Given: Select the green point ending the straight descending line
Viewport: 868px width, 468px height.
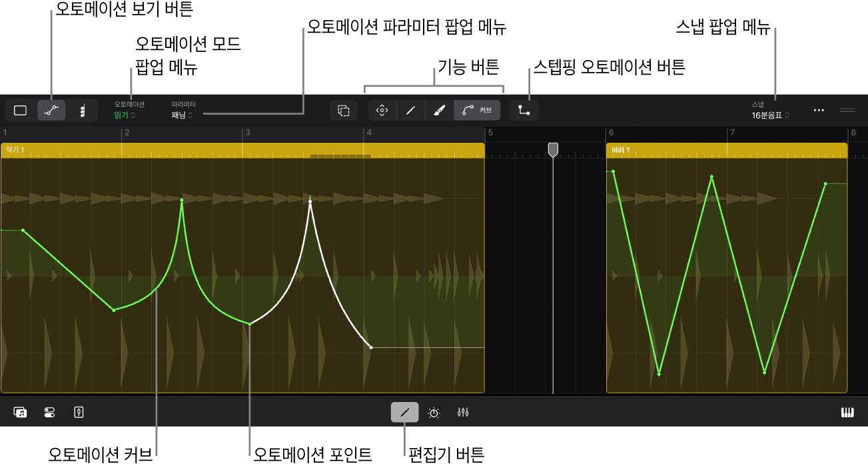Looking at the screenshot, I should click(x=114, y=310).
